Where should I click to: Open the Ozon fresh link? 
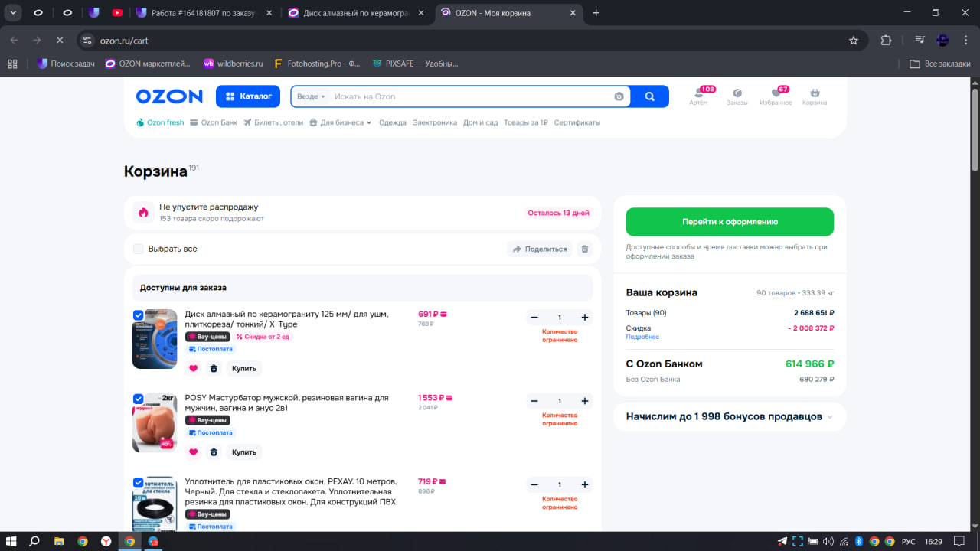(x=160, y=122)
